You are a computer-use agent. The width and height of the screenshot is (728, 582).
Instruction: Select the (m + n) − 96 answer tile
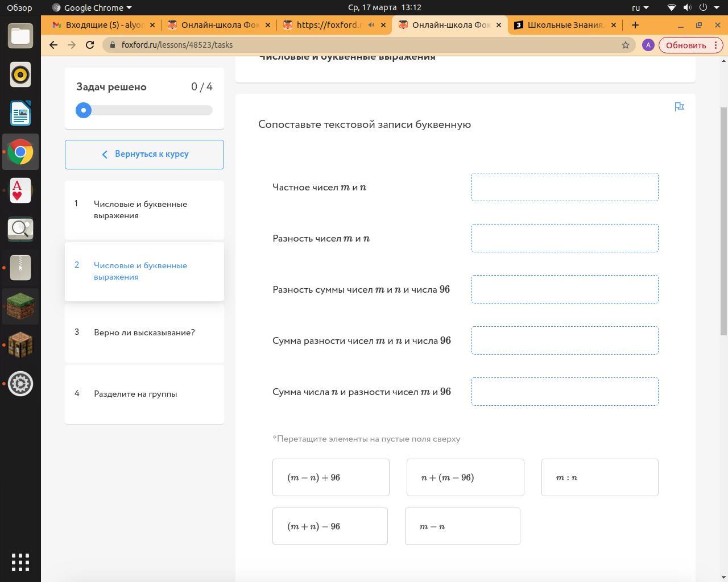pyautogui.click(x=330, y=526)
